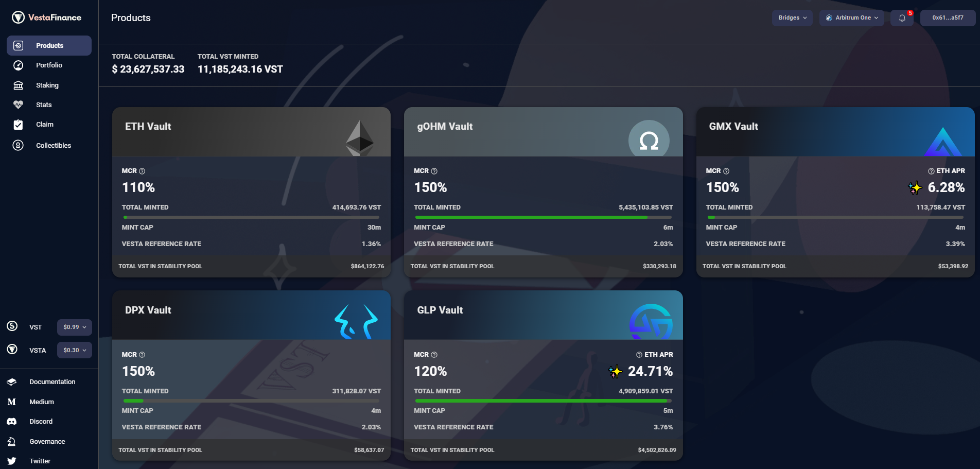This screenshot has width=980, height=469.
Task: Click total collateral value $ 23,627,537.33
Action: click(148, 69)
